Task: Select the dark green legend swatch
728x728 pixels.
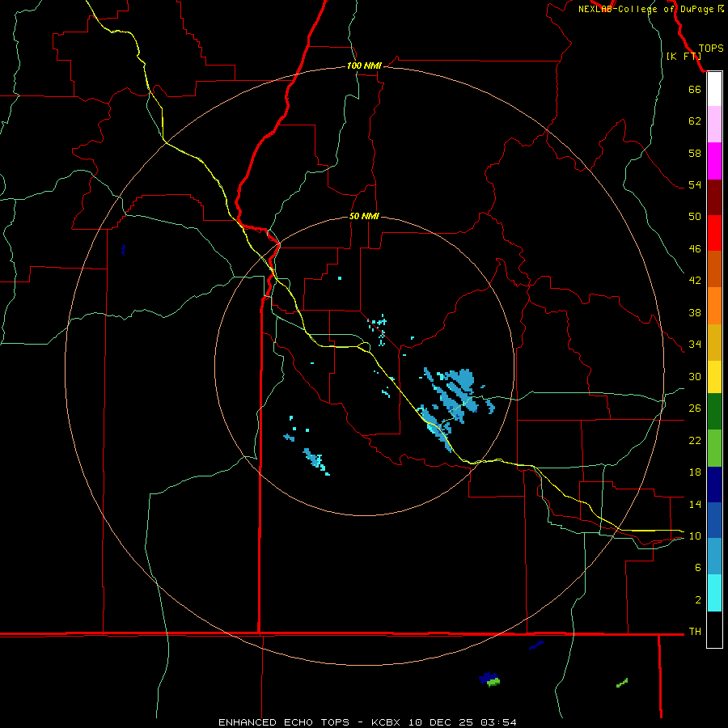Action: point(714,412)
